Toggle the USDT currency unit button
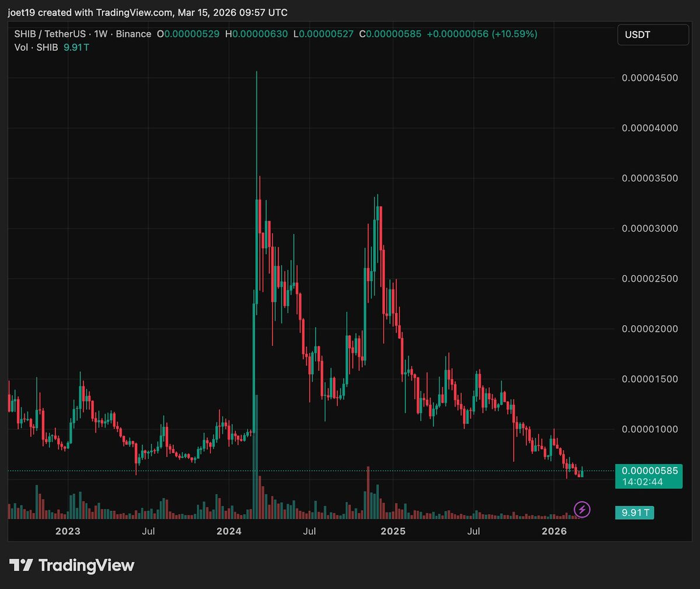Image resolution: width=700 pixels, height=589 pixels. (x=652, y=34)
